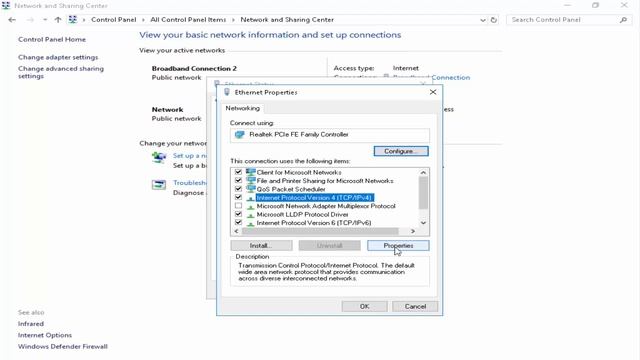Refresh the Network and Sharing Center page
This screenshot has height=360, width=640.
click(494, 20)
